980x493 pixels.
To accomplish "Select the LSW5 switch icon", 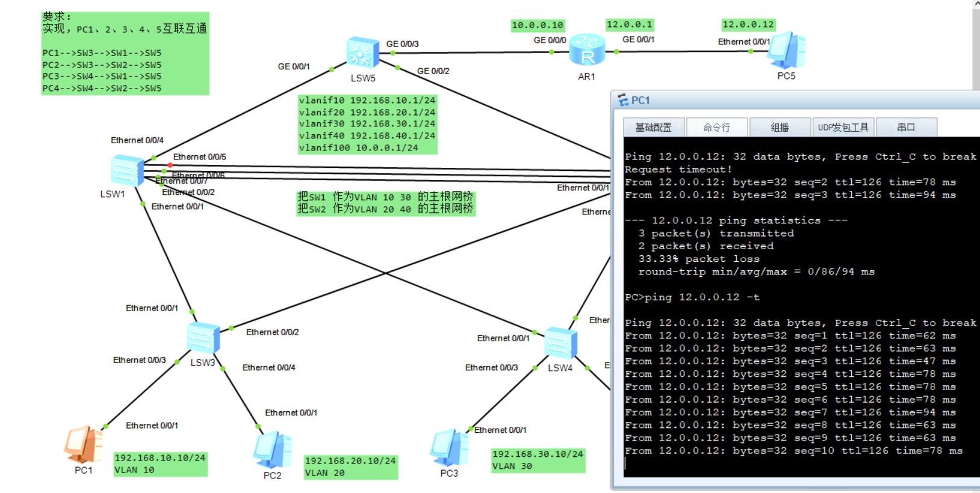I will 363,53.
